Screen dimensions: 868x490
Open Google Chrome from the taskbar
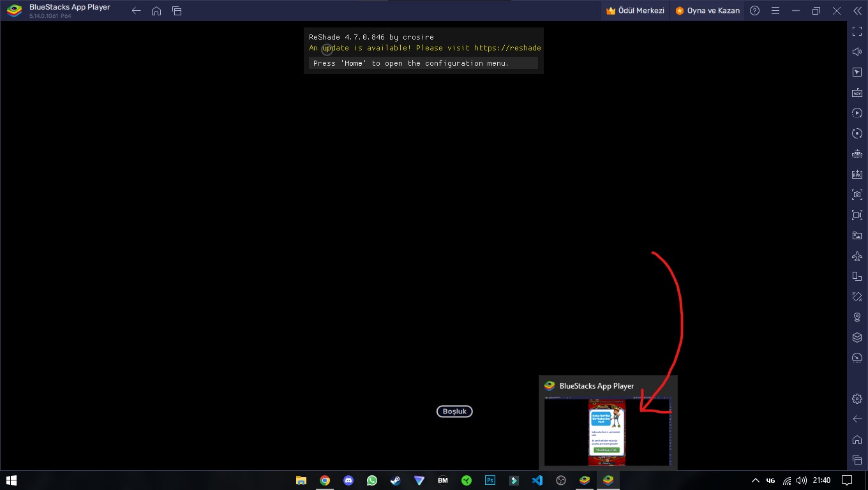click(325, 480)
